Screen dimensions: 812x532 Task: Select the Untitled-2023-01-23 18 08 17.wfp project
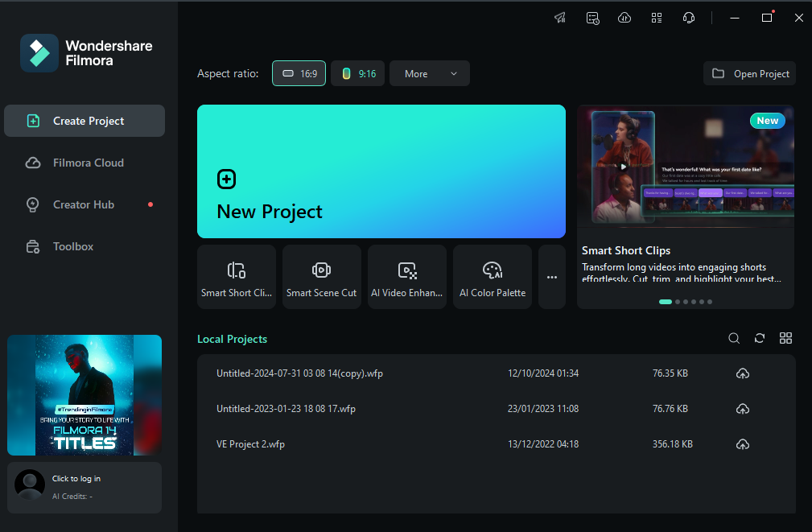click(x=496, y=409)
